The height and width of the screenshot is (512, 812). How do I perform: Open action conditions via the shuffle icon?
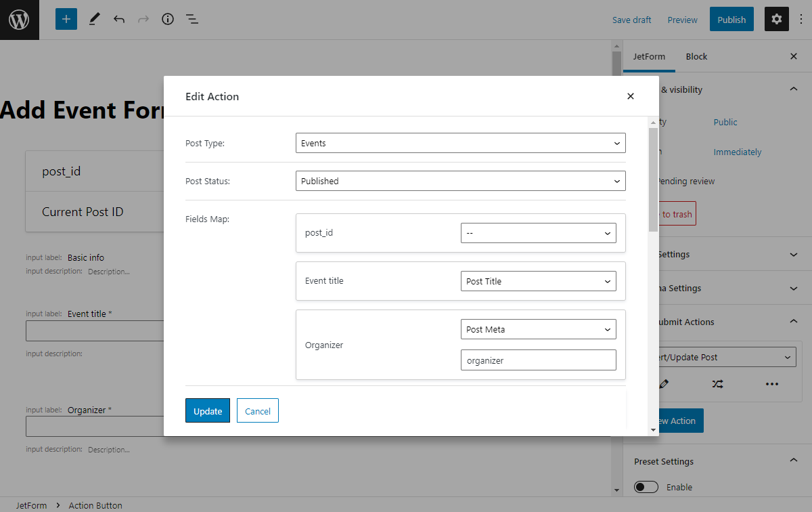(x=718, y=384)
